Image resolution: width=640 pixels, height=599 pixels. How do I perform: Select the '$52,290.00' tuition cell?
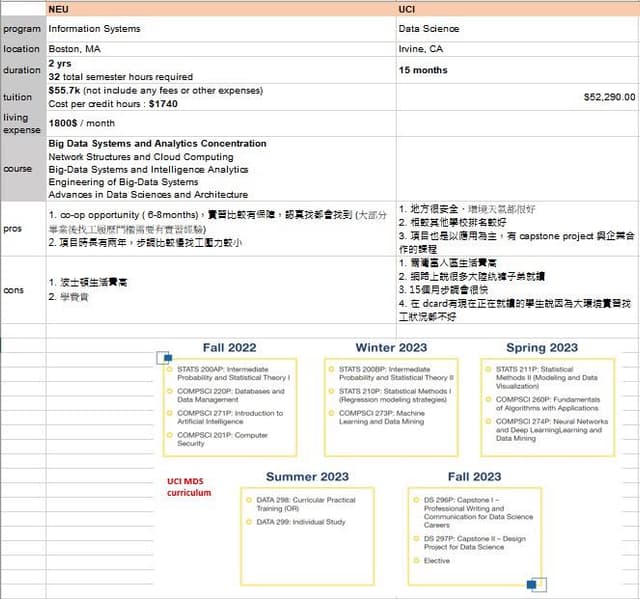pos(518,97)
